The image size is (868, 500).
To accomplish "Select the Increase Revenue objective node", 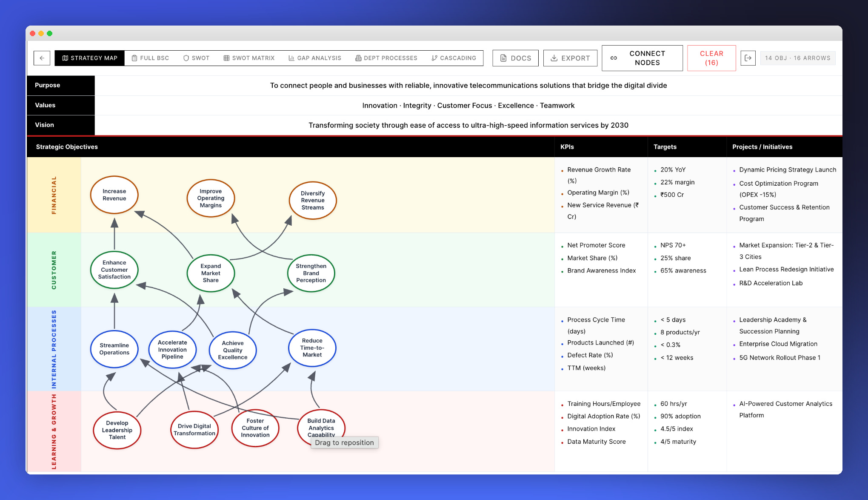I will click(114, 195).
